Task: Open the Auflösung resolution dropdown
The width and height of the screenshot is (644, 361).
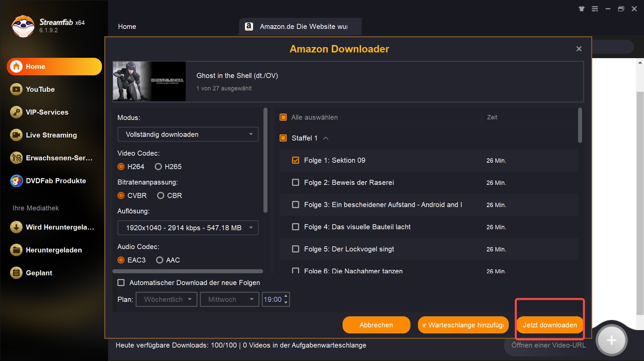Action: (x=188, y=228)
